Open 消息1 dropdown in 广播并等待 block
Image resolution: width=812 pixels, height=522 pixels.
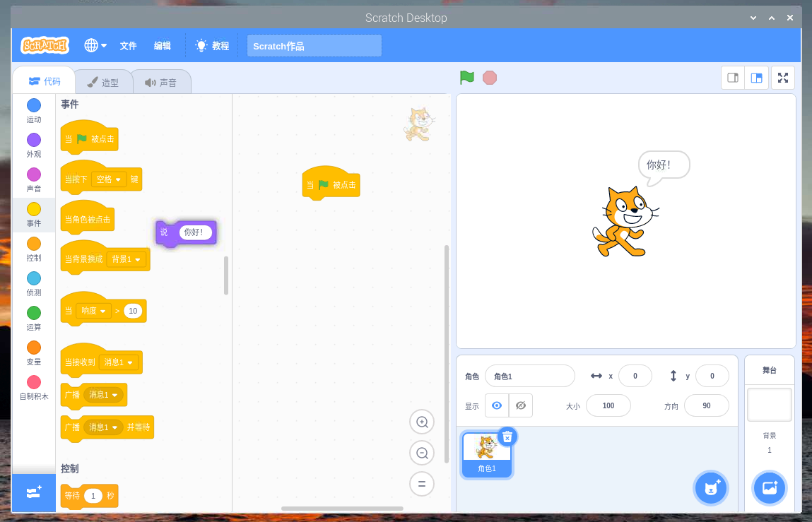(x=104, y=427)
